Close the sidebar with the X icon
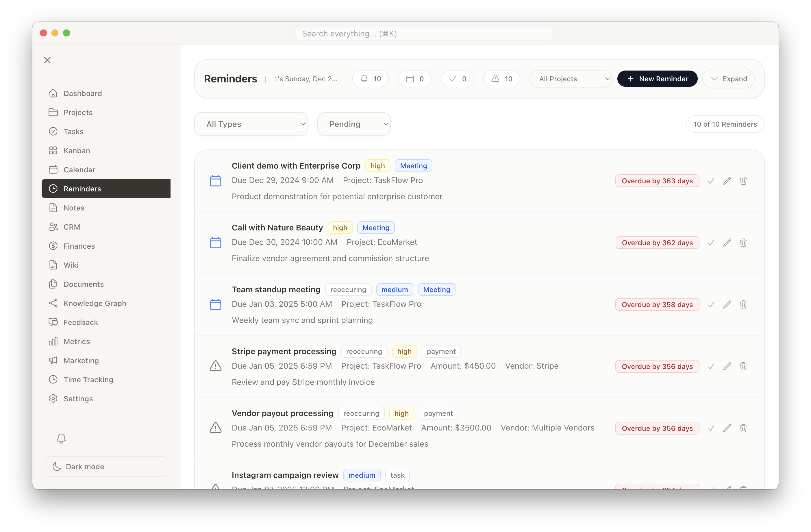811x532 pixels. point(47,60)
